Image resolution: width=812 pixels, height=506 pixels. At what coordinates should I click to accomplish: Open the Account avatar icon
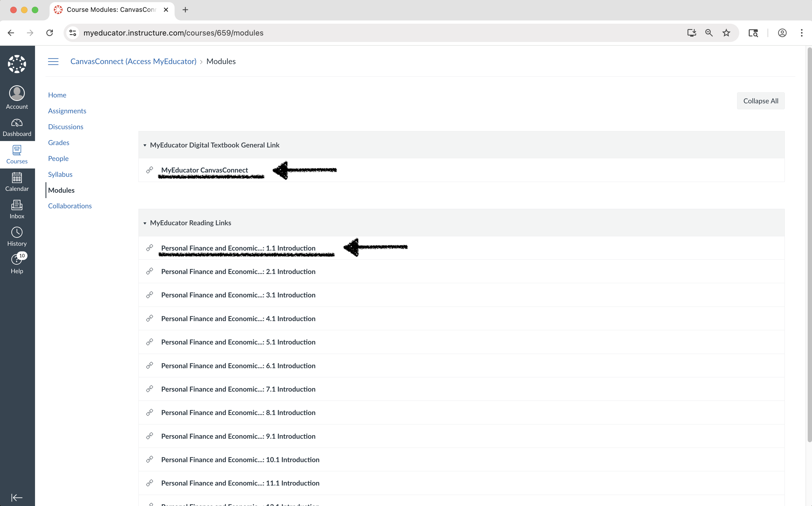pos(17,97)
